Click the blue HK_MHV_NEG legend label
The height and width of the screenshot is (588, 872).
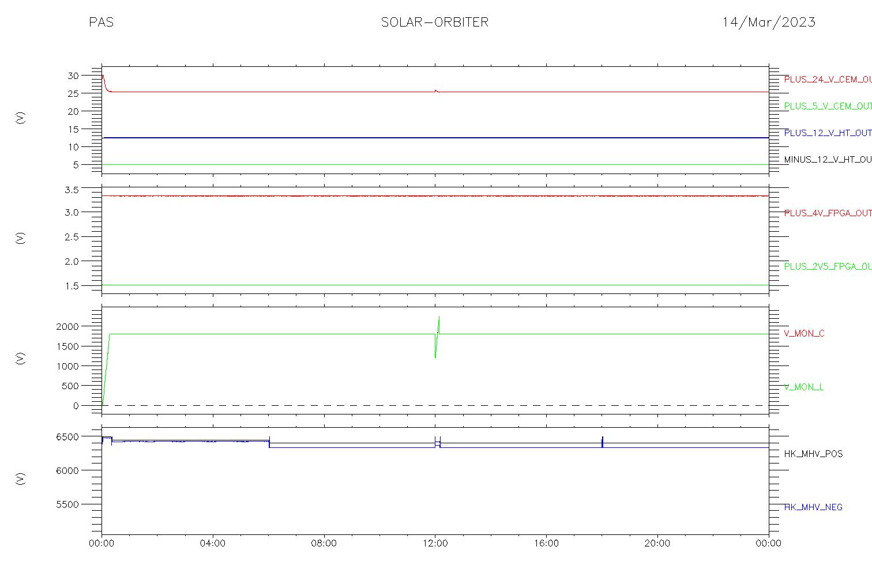[x=813, y=507]
